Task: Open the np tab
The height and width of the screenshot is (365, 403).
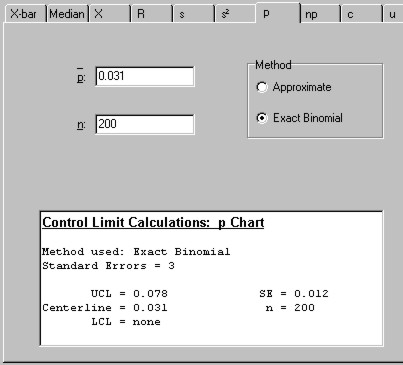Action: 320,14
